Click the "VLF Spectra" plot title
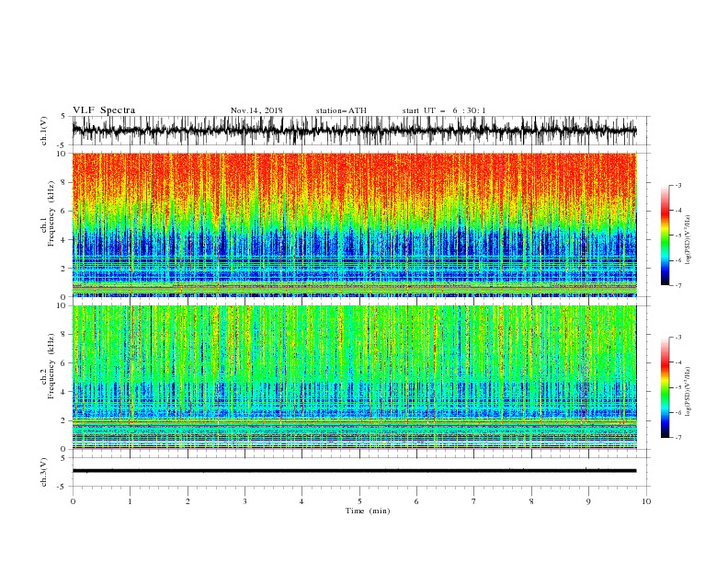The width and height of the screenshot is (728, 563). click(x=104, y=110)
